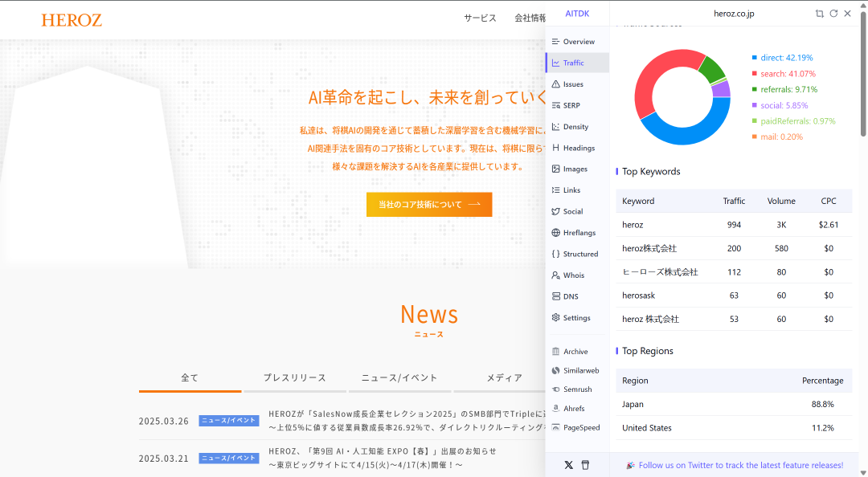Open the 2025.03.21 AI EXPO news article
Screen dimensions: 868x477
tap(383, 459)
